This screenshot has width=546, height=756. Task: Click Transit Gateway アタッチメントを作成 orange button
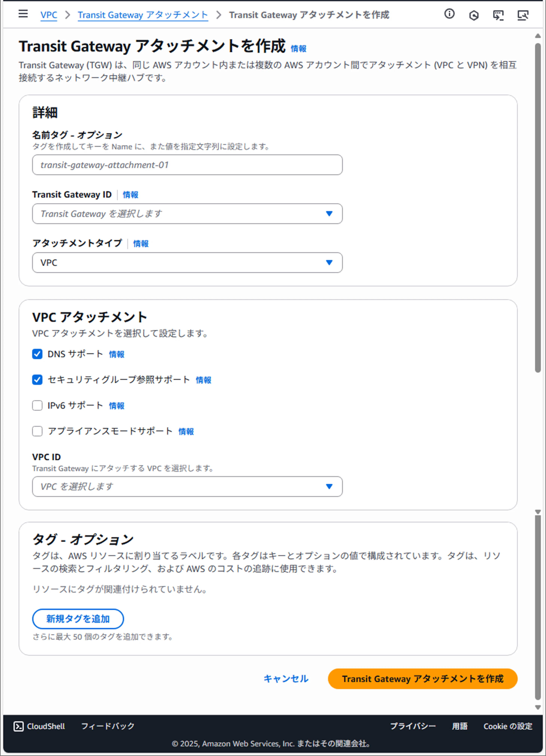[422, 679]
